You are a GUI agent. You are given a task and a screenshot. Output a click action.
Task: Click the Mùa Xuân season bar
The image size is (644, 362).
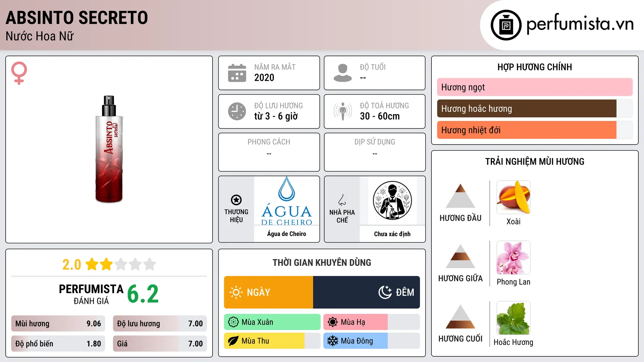pos(272,322)
